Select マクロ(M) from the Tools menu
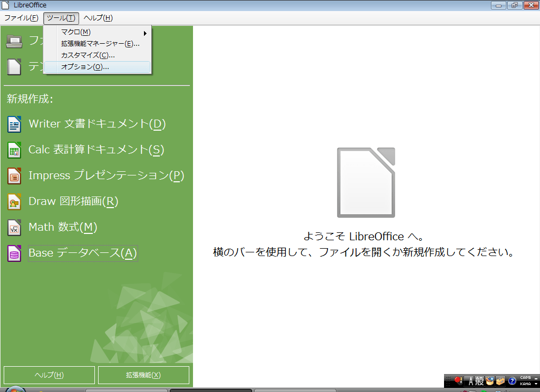Screen dimensions: 540x392 tap(98, 32)
